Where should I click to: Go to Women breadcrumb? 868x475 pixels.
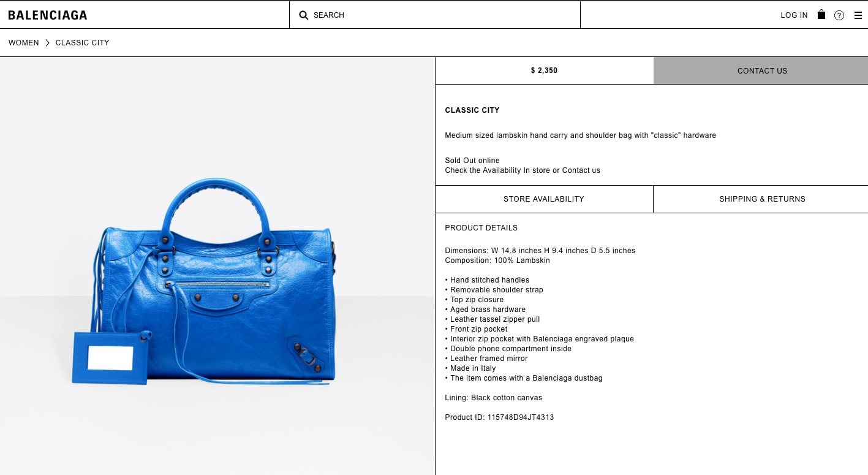coord(24,43)
